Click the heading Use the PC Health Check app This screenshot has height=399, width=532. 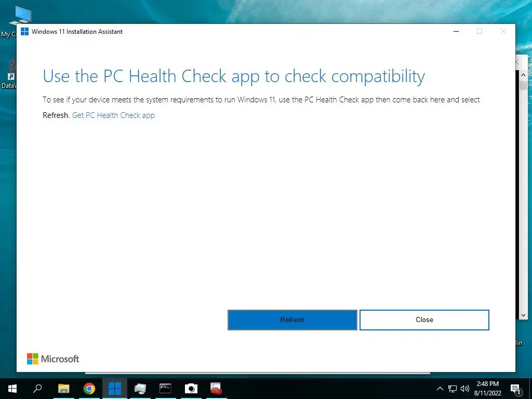(234, 76)
